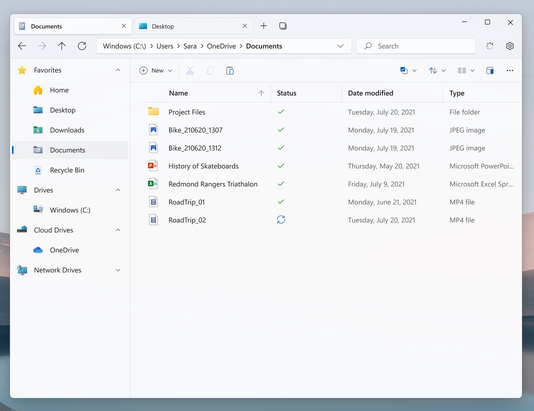This screenshot has width=534, height=411.
Task: Refresh the current folder
Action: pyautogui.click(x=82, y=46)
